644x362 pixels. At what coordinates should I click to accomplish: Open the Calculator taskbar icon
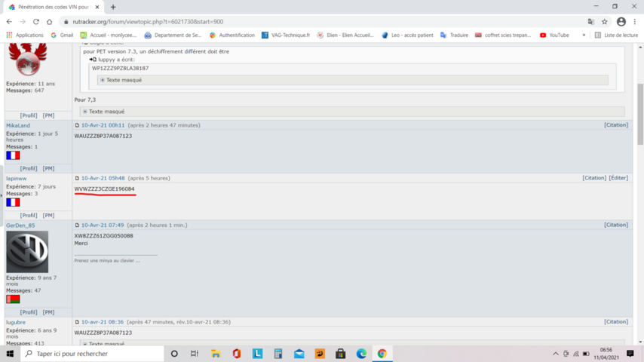pyautogui.click(x=278, y=354)
